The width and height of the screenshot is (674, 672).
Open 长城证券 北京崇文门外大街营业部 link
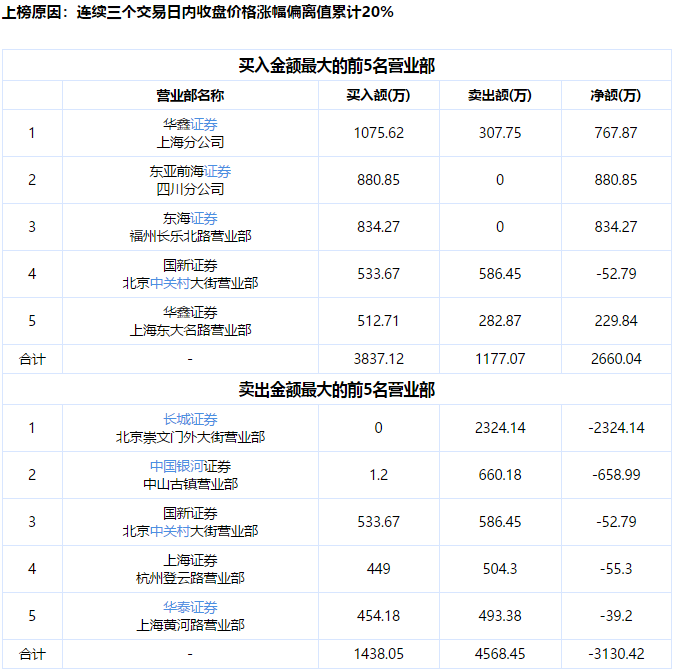point(190,428)
